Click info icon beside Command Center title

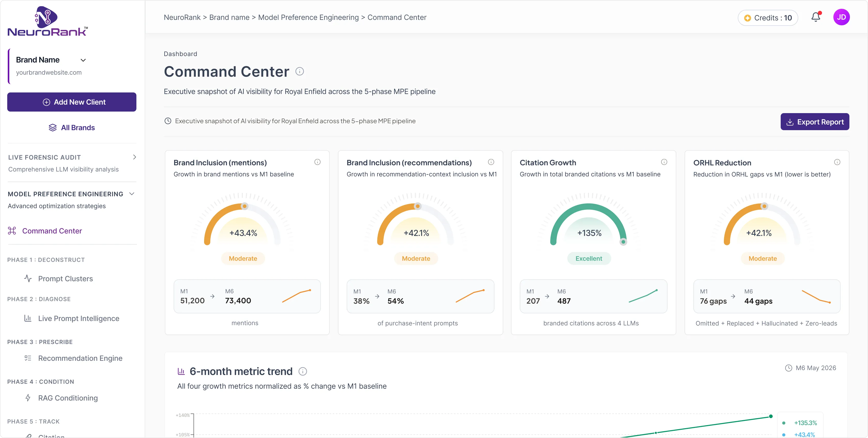300,72
